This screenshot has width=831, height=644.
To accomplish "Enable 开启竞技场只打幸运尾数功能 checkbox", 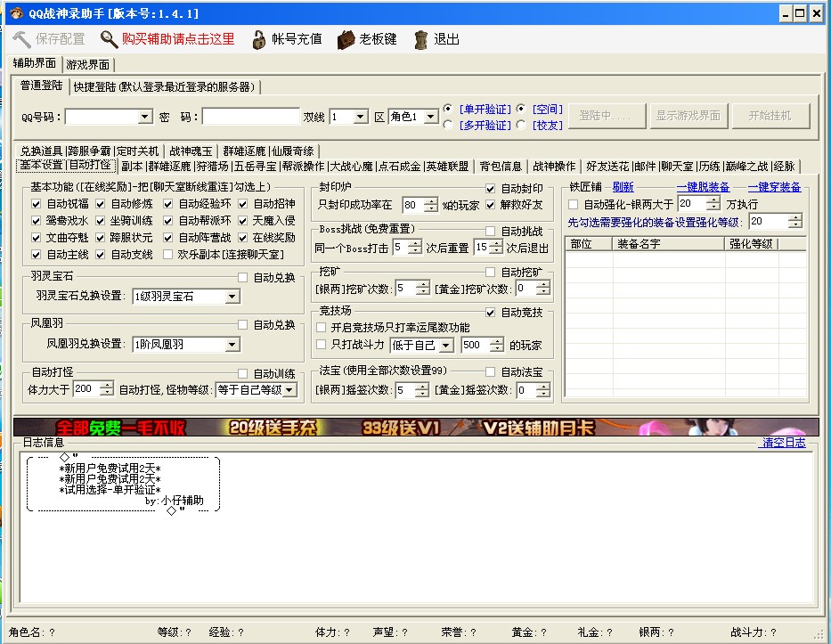I will (x=321, y=328).
